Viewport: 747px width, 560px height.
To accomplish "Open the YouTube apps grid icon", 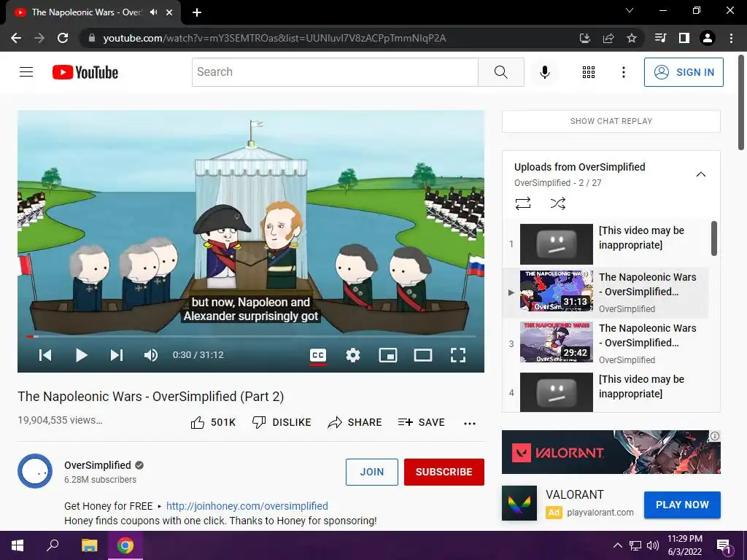I will tap(589, 72).
